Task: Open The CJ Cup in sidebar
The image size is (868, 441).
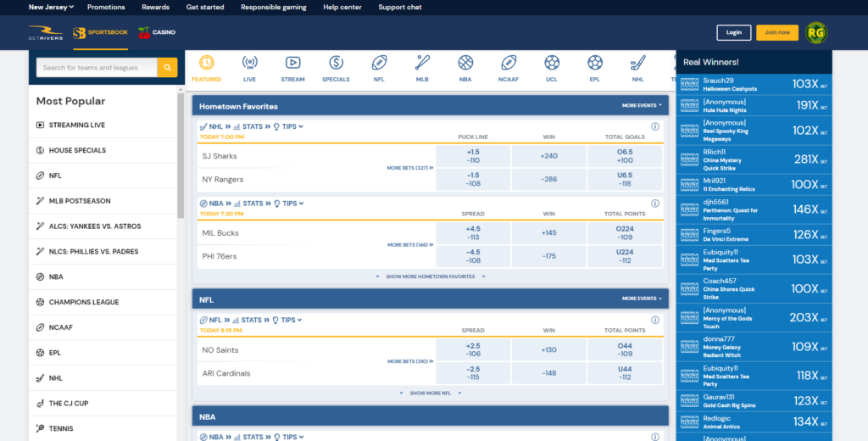Action: (103, 404)
